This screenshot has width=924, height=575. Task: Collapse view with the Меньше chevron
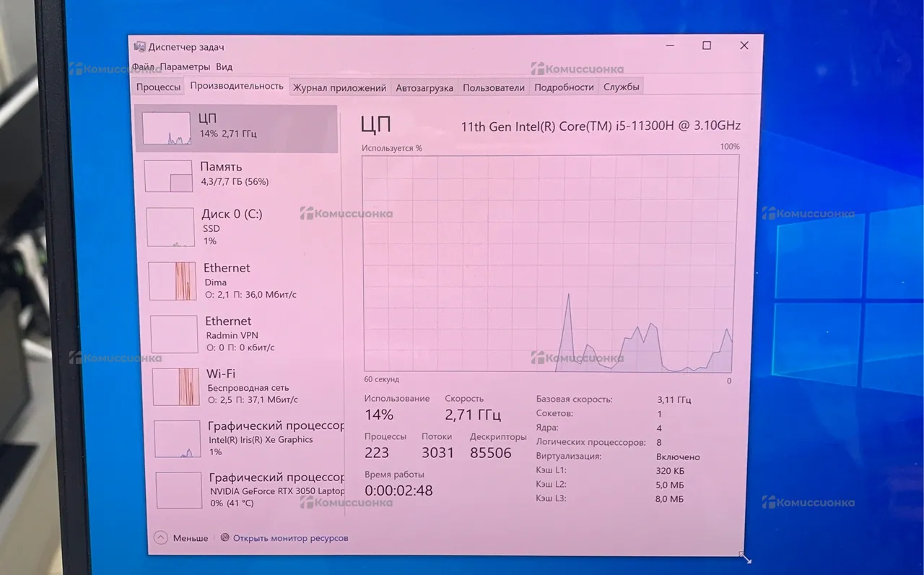(x=161, y=537)
